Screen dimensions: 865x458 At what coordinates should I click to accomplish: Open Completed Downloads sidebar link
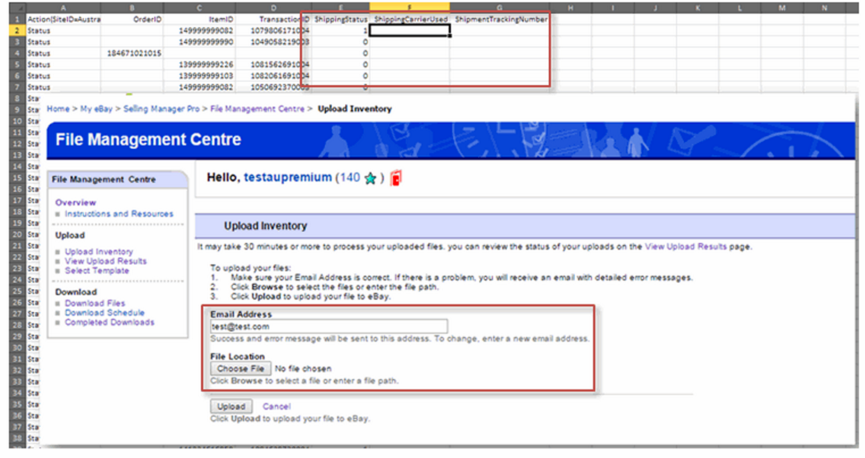[109, 322]
